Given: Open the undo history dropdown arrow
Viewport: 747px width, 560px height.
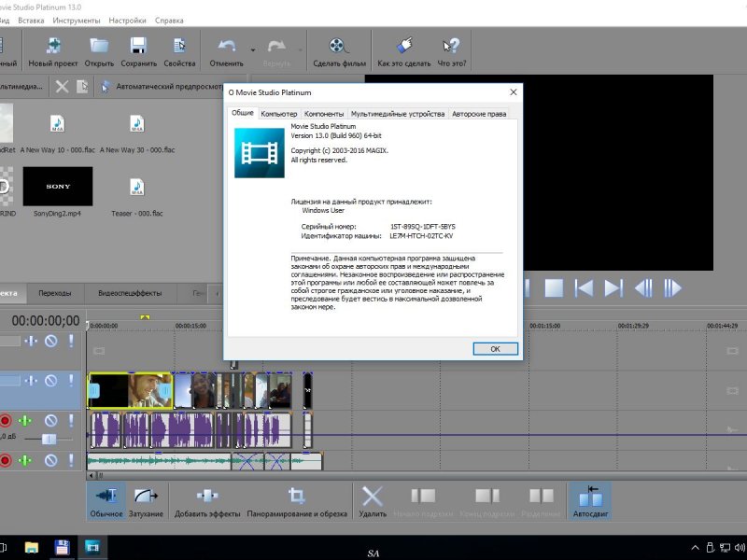Looking at the screenshot, I should [x=253, y=49].
